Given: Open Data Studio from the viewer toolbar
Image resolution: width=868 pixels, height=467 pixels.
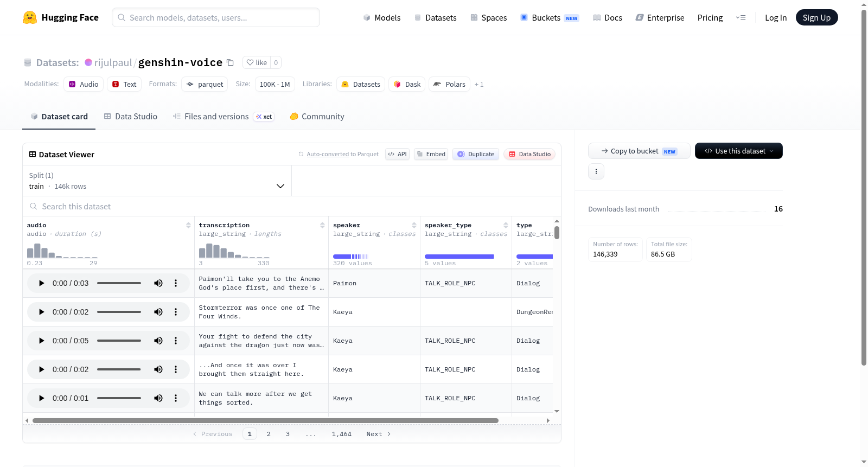Looking at the screenshot, I should 529,154.
